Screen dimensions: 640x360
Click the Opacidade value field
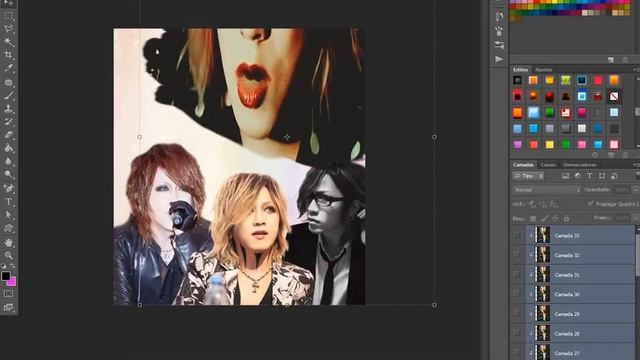coord(622,190)
